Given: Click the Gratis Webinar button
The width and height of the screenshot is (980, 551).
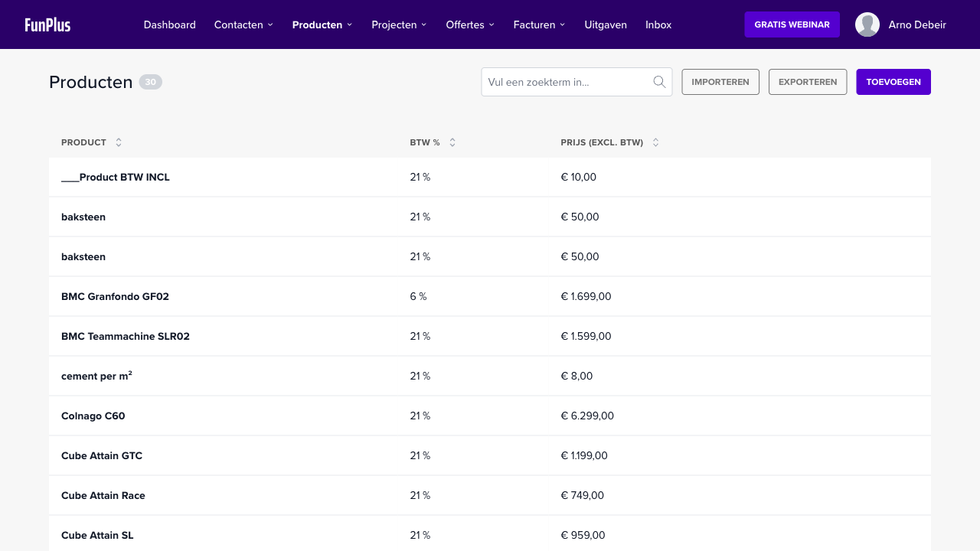Looking at the screenshot, I should [792, 24].
